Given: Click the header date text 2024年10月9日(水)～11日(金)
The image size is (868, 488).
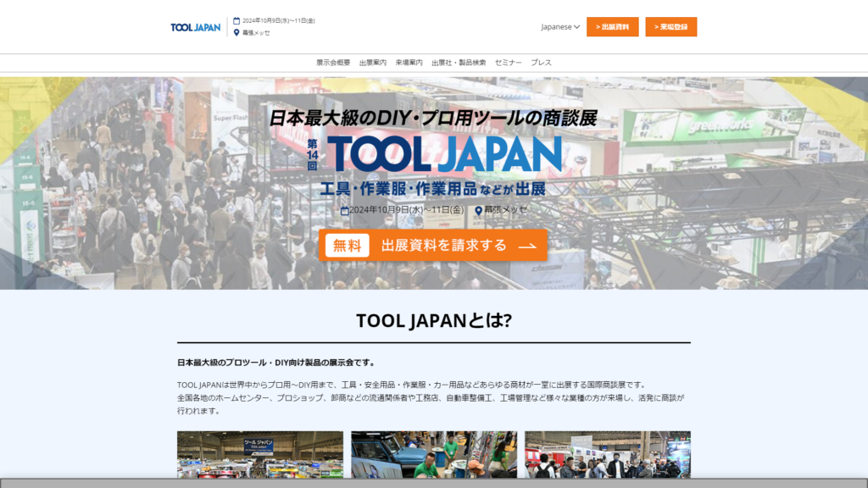Looking at the screenshot, I should [x=278, y=20].
